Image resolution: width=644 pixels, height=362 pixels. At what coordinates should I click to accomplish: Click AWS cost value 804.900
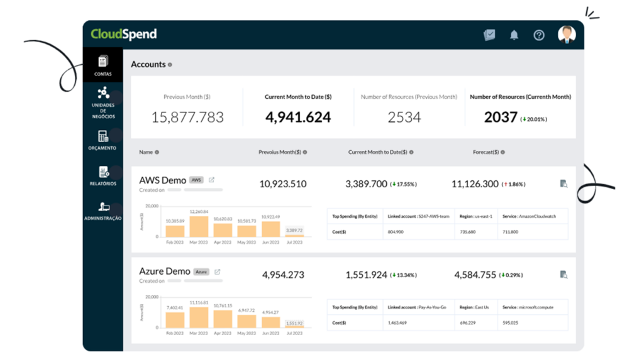click(x=396, y=232)
